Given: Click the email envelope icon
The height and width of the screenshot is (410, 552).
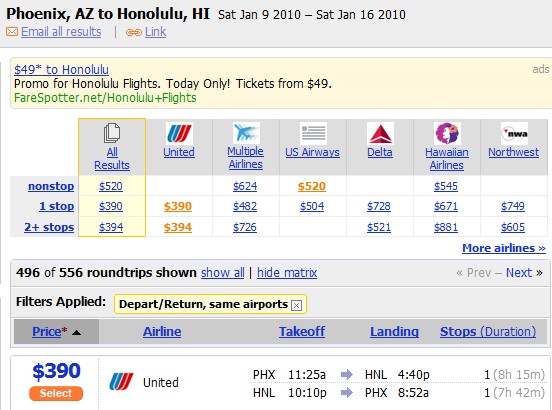Looking at the screenshot, I should click(12, 32).
